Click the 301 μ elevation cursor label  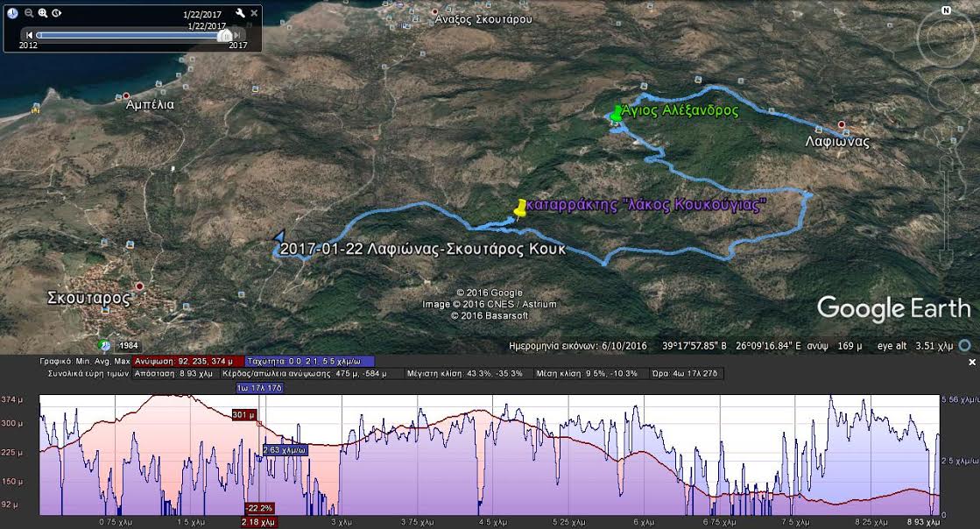coord(243,414)
